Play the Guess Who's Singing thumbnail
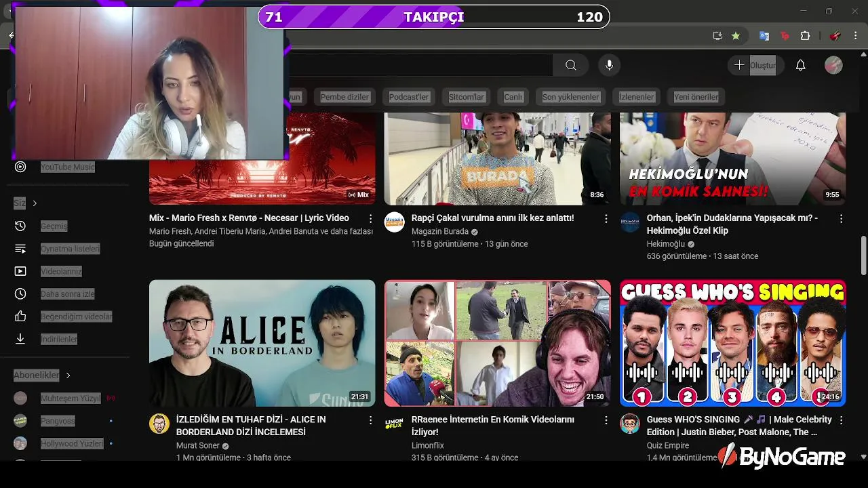The width and height of the screenshot is (868, 488). tap(732, 343)
